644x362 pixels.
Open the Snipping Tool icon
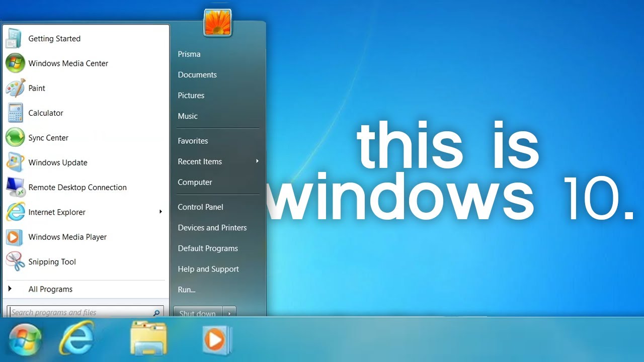click(15, 262)
